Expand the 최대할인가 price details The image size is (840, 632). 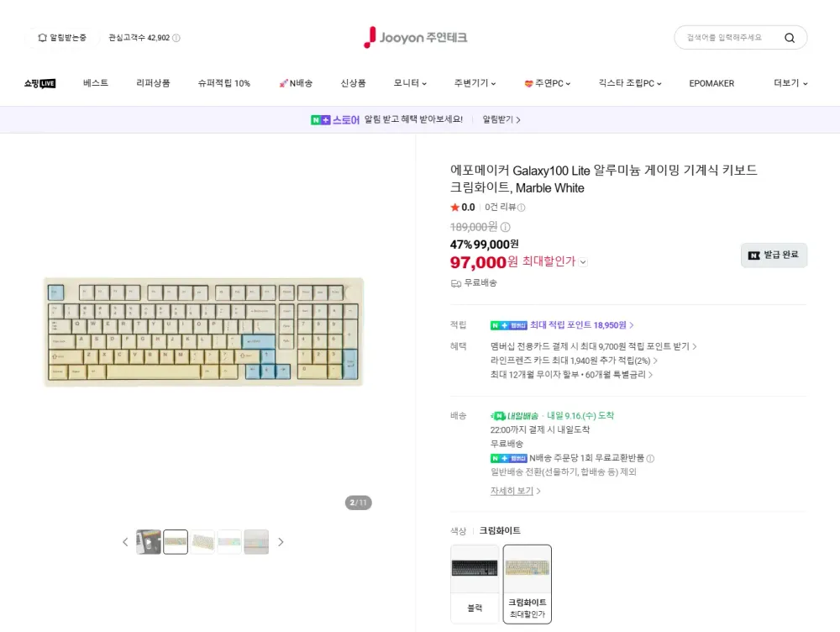tap(584, 262)
